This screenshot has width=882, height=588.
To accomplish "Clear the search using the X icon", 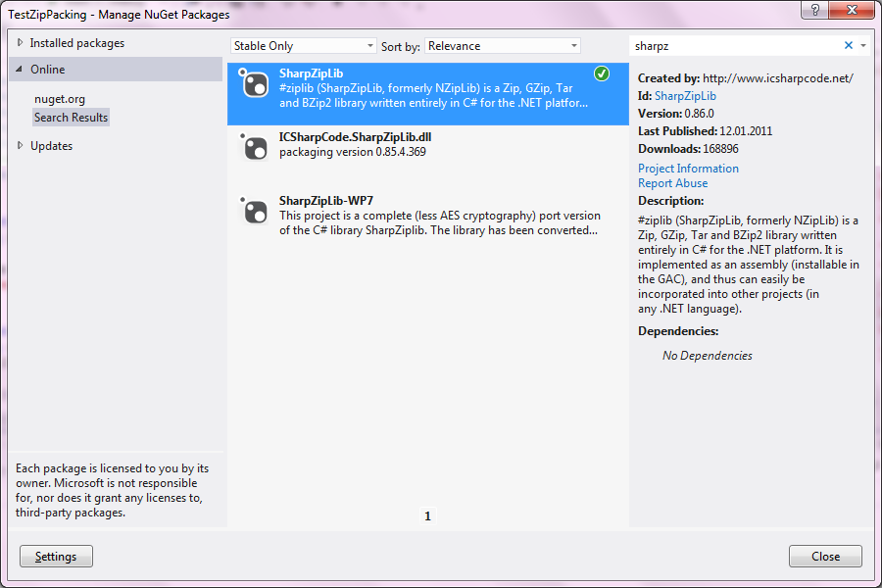I will pos(850,45).
